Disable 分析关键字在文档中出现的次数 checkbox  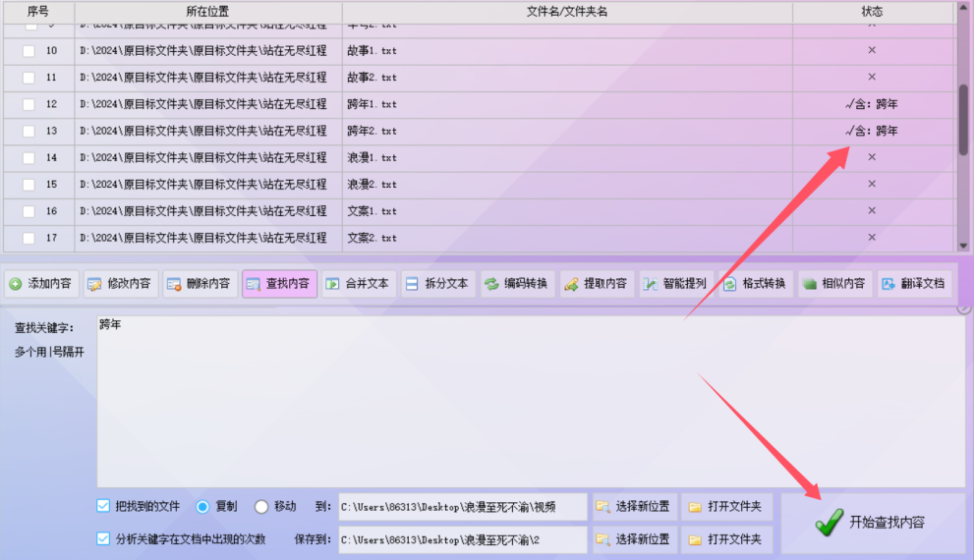[103, 538]
